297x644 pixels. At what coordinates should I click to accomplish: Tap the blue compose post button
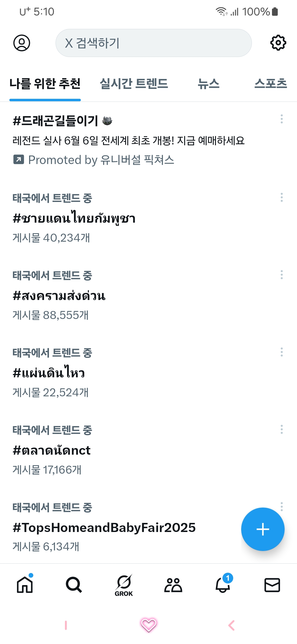click(263, 529)
